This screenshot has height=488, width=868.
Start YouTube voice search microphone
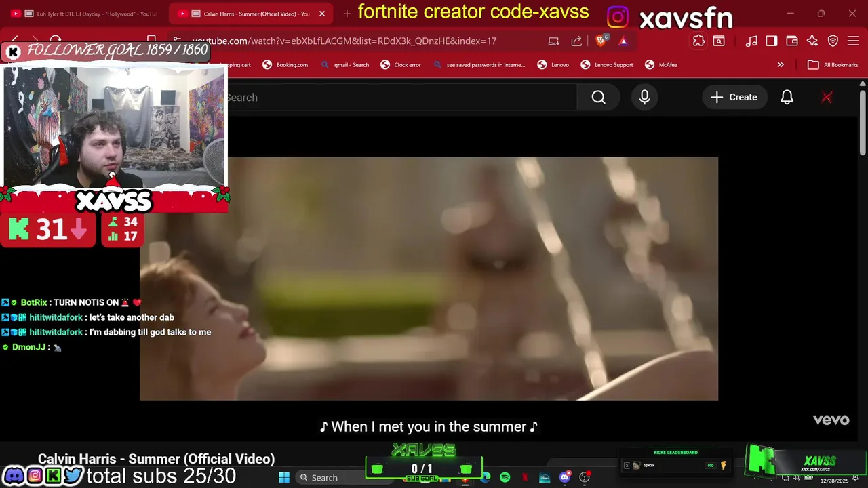[644, 98]
